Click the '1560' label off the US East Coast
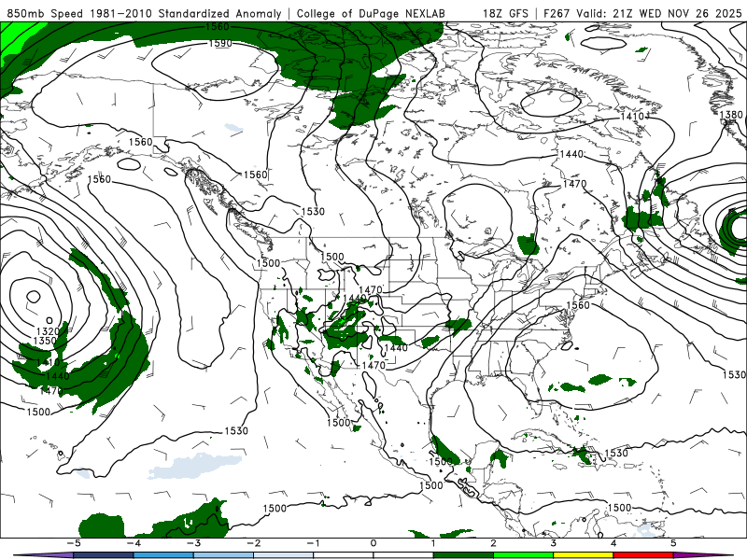Screen dimensions: 747x560 (x=577, y=305)
